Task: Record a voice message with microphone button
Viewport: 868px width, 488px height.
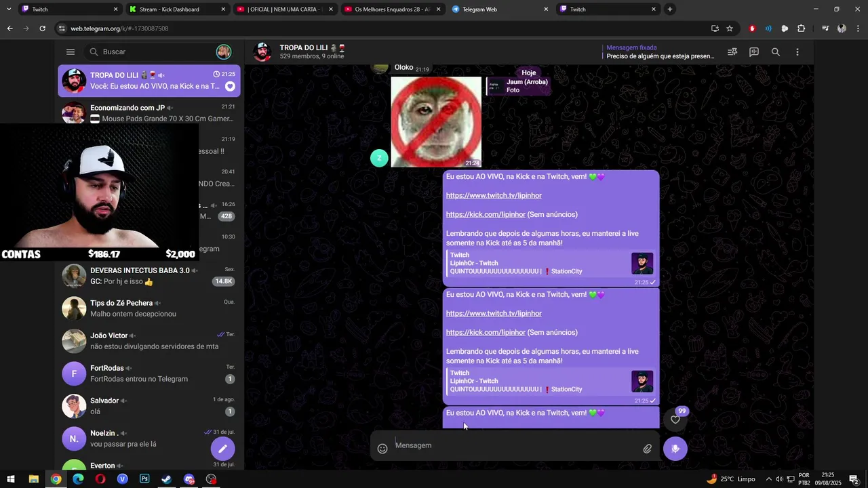Action: click(675, 449)
